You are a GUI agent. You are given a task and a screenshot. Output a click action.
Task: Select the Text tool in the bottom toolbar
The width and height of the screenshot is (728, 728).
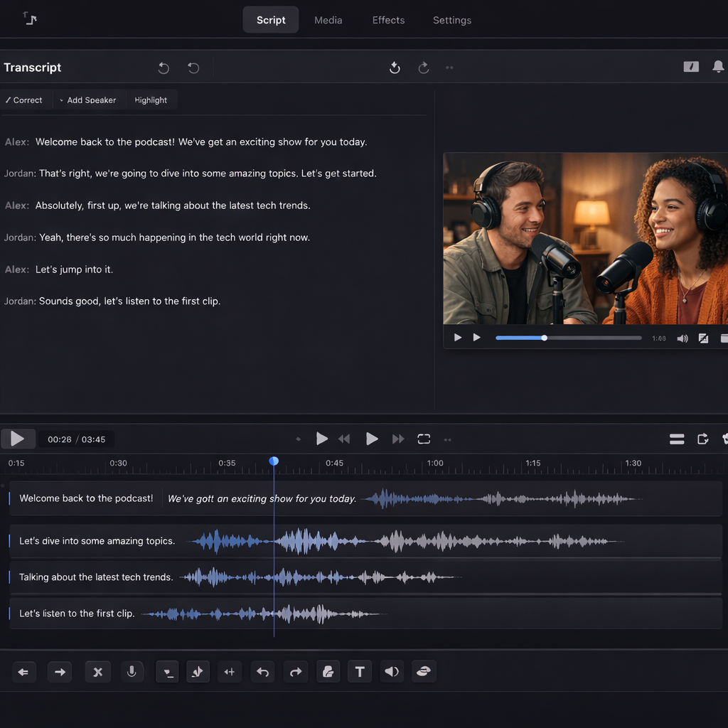[x=359, y=671]
